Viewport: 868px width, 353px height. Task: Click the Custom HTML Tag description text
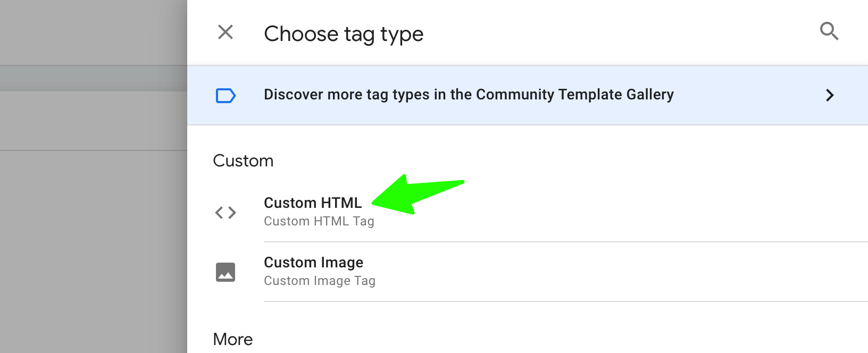(319, 221)
